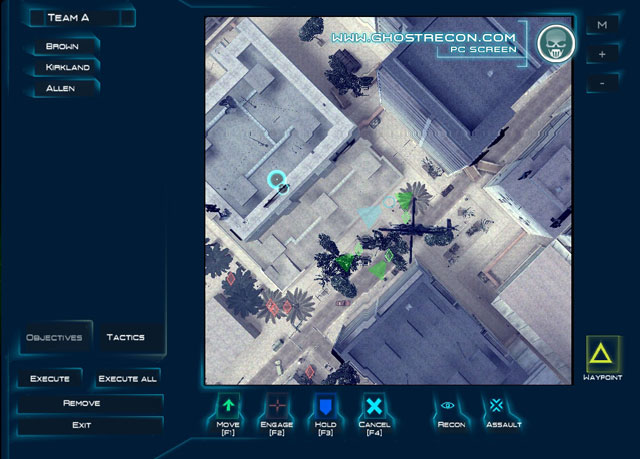Open the Objectives tab
The image size is (640, 459).
pos(54,338)
